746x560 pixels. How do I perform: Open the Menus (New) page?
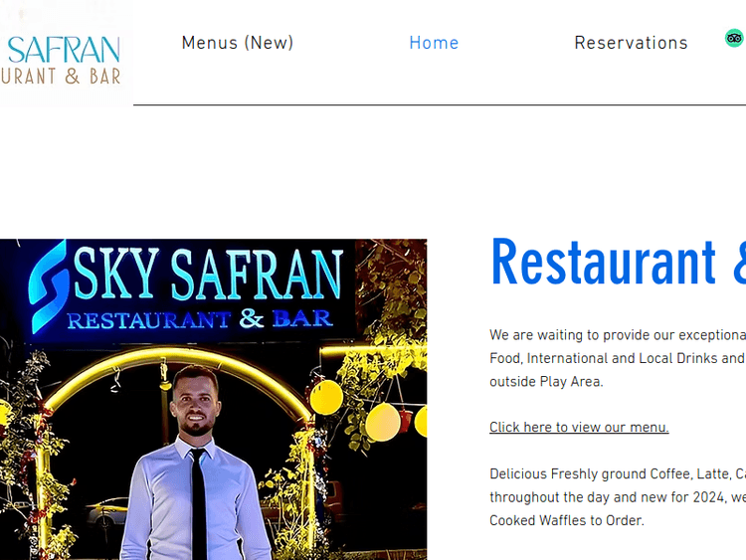pyautogui.click(x=238, y=43)
